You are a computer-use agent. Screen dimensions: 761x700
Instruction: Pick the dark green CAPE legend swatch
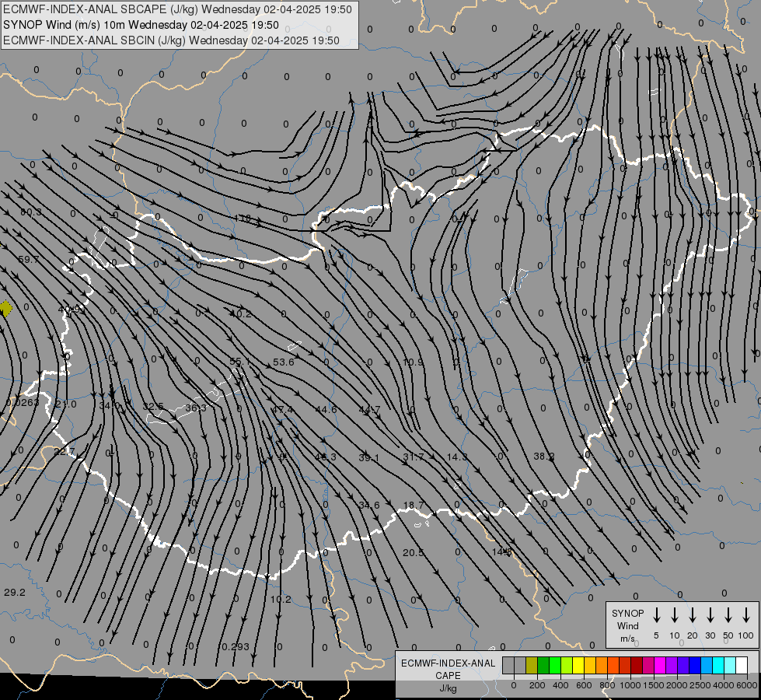(543, 665)
